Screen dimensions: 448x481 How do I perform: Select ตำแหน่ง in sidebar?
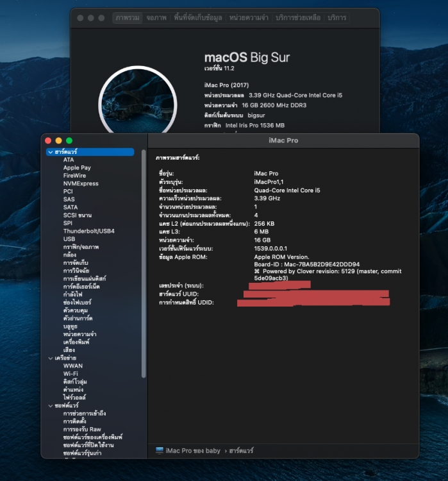[x=73, y=390]
